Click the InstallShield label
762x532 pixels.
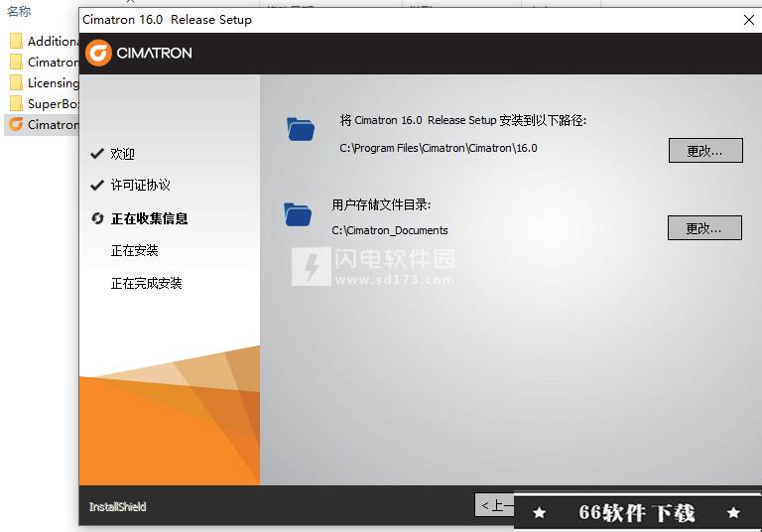click(x=118, y=507)
